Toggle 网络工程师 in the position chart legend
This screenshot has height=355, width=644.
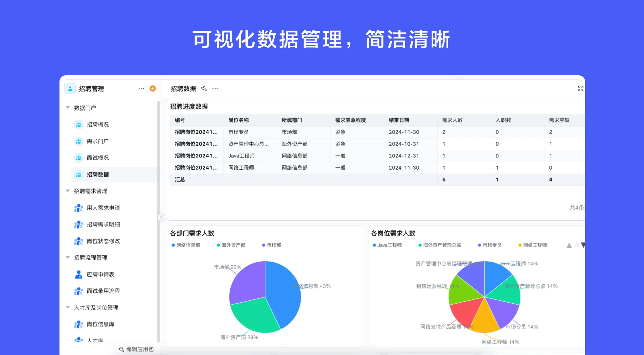[x=532, y=245]
